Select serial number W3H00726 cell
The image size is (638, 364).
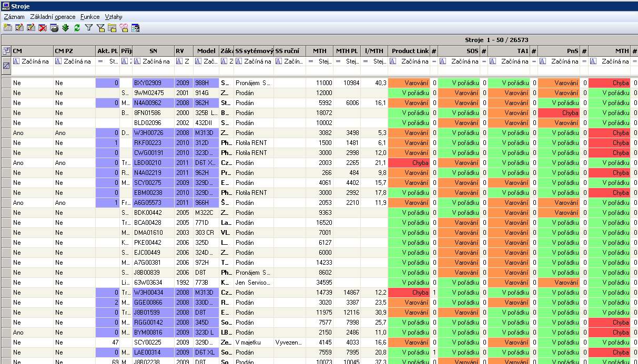[154, 133]
